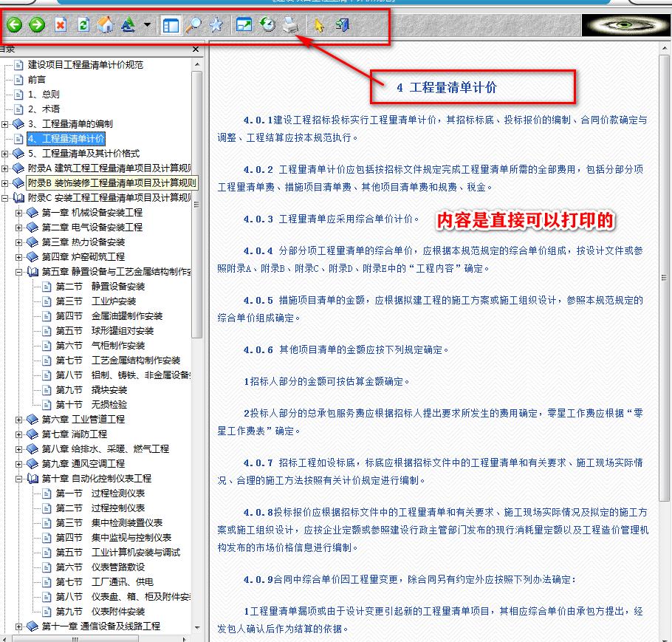672x642 pixels.
Task: Select 2、术语 in contents tree
Action: point(44,109)
